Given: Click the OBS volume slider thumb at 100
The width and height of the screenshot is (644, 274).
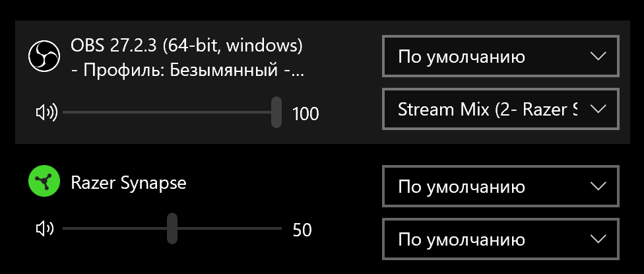Looking at the screenshot, I should 276,112.
